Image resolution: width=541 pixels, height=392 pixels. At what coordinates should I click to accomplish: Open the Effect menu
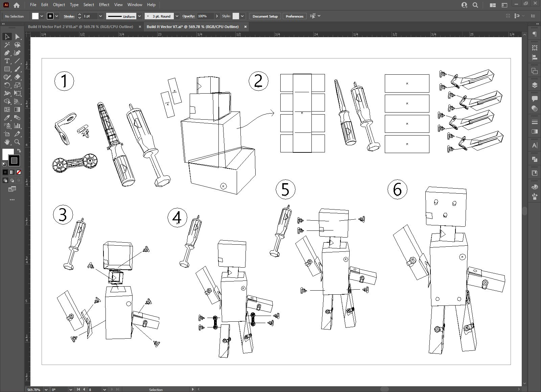click(x=104, y=5)
